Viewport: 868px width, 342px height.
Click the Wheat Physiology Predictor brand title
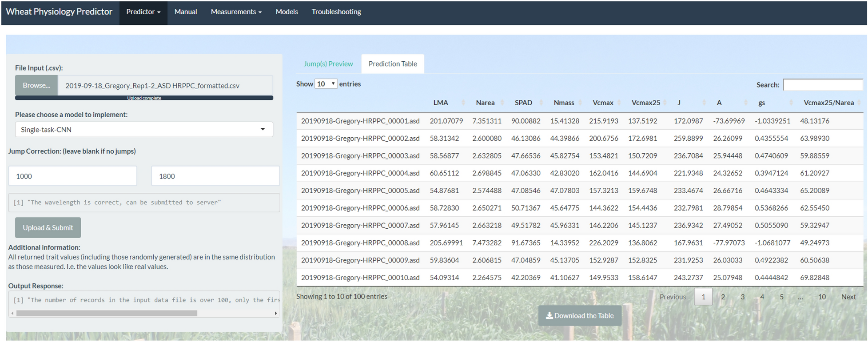coord(59,12)
